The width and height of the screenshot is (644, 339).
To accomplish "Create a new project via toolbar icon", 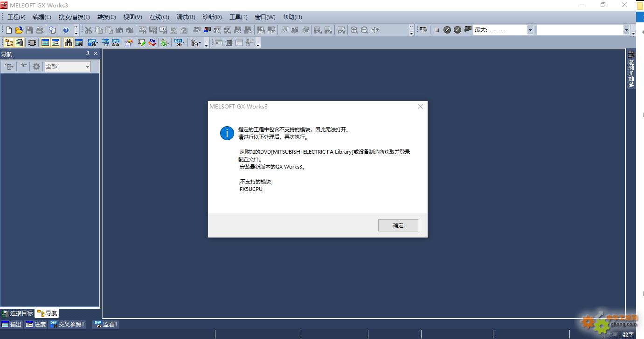I will point(8,30).
